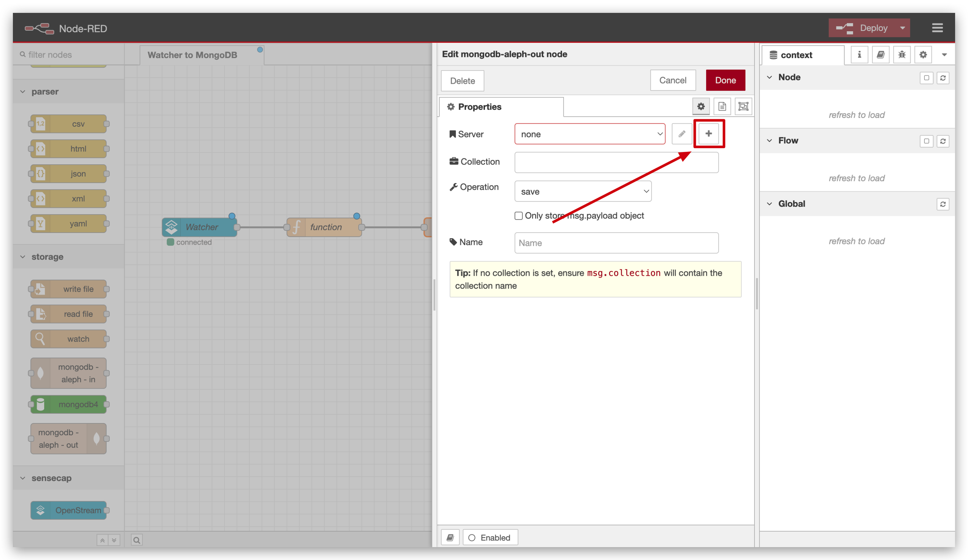Open sidebar tabs dropdown arrow
Image resolution: width=968 pixels, height=560 pixels.
coord(944,55)
